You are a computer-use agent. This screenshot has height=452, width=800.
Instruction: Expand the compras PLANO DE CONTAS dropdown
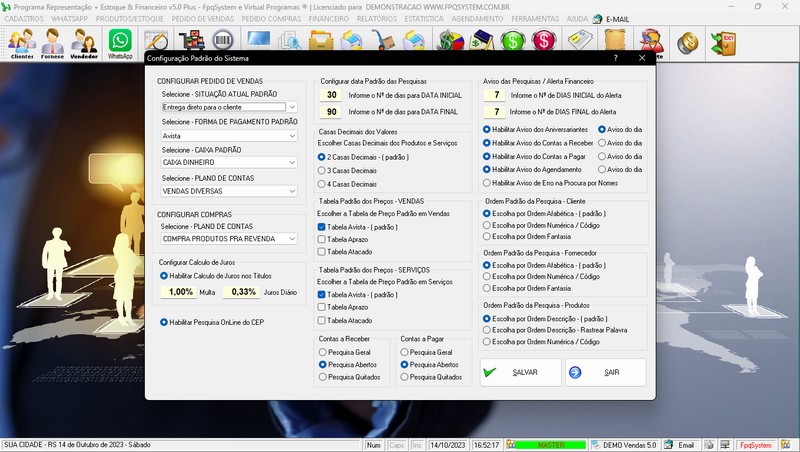pos(292,239)
